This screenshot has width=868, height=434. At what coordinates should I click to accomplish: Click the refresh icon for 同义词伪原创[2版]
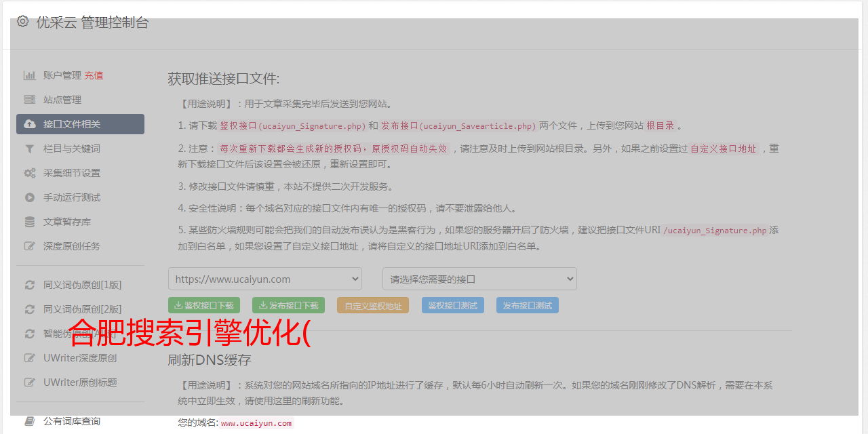pyautogui.click(x=30, y=309)
